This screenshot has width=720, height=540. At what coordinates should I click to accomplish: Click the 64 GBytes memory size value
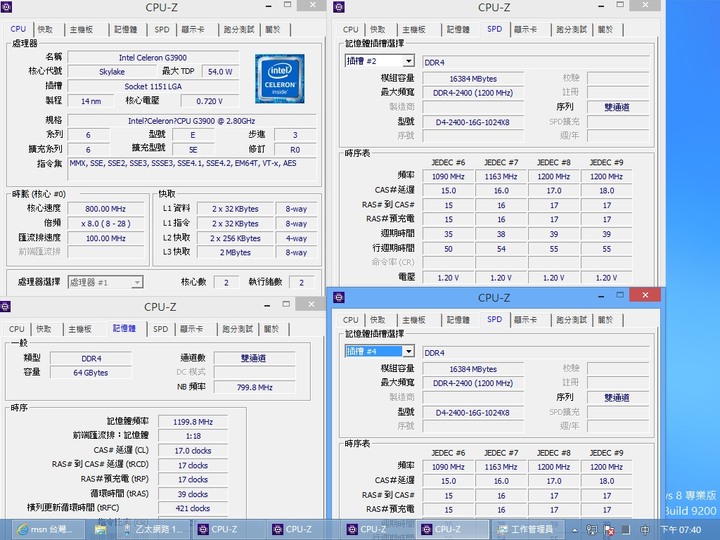pos(90,373)
